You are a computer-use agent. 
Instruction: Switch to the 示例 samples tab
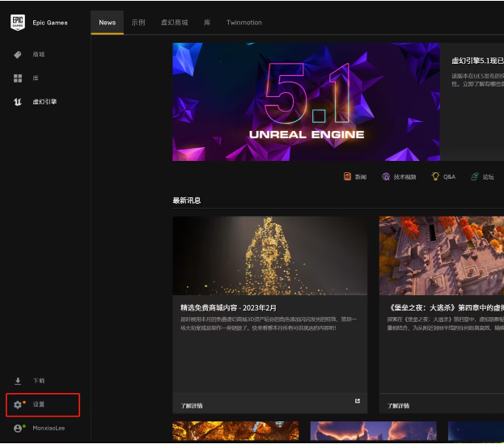point(138,23)
